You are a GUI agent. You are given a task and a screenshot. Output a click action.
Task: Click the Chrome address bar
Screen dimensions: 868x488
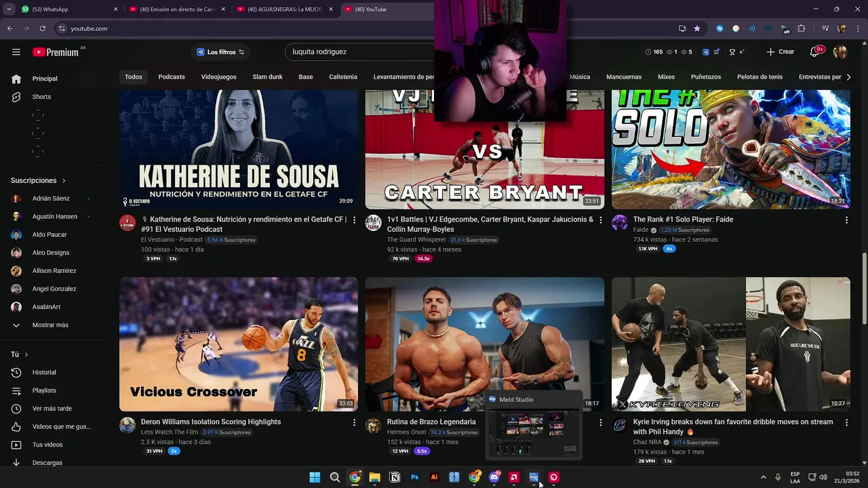coord(366,28)
